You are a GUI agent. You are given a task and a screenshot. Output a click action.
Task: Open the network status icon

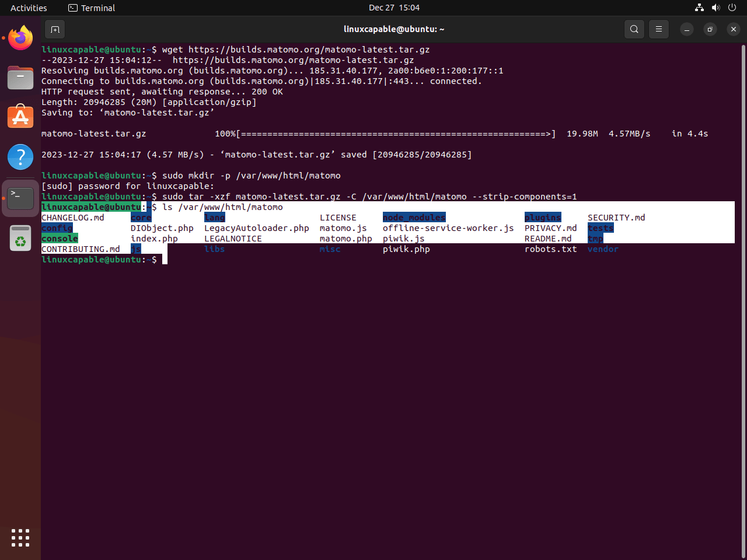(x=699, y=8)
